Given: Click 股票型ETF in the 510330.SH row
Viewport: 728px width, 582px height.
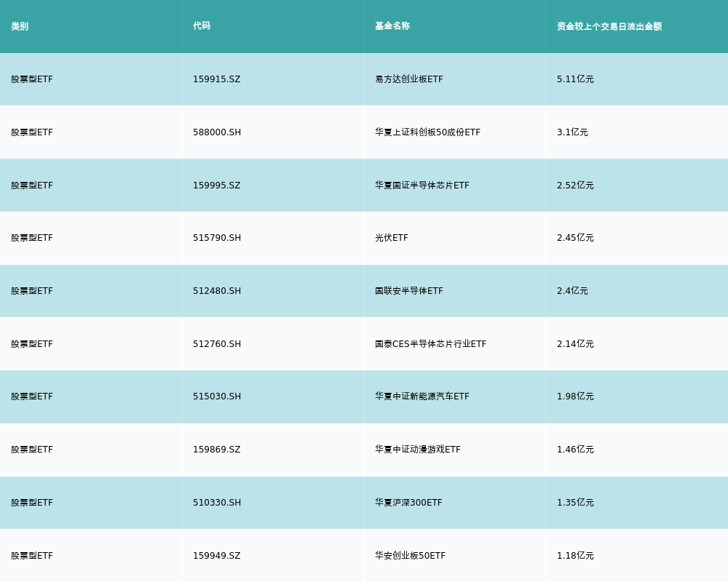Looking at the screenshot, I should click(32, 503).
